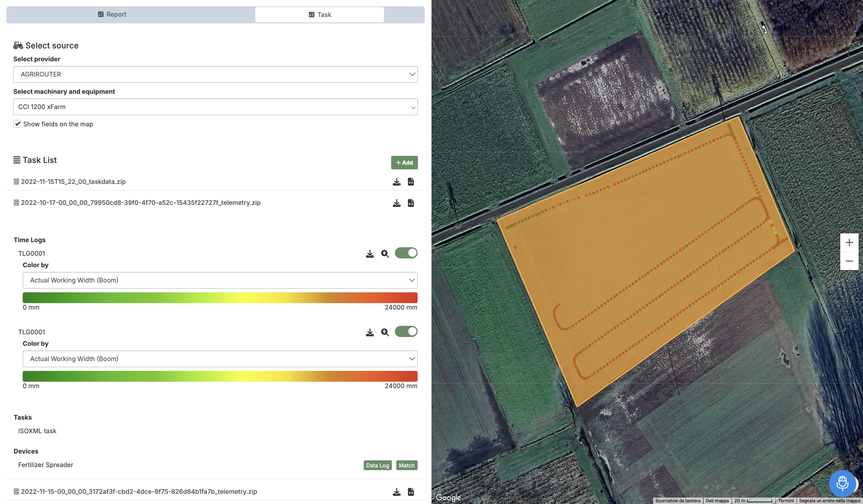Open code file icon for 2022-10-17 telemetry zip
The width and height of the screenshot is (863, 504).
pyautogui.click(x=411, y=203)
